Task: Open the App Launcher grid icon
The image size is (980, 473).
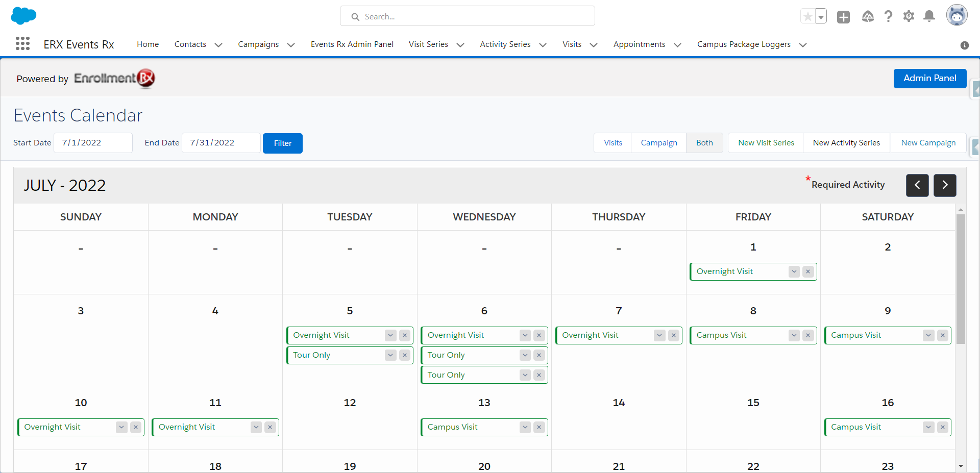Action: click(x=22, y=44)
